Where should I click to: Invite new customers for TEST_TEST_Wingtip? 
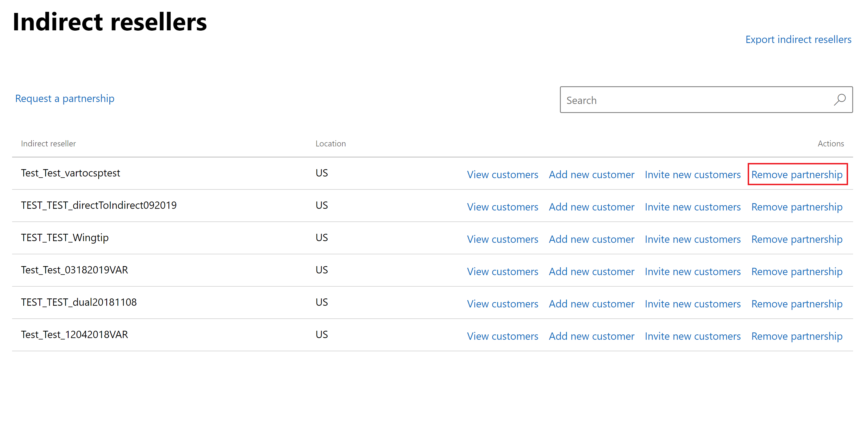click(692, 239)
